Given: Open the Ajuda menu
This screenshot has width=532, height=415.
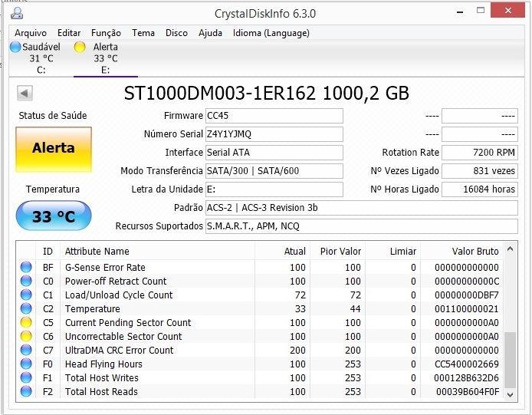Looking at the screenshot, I should [210, 33].
